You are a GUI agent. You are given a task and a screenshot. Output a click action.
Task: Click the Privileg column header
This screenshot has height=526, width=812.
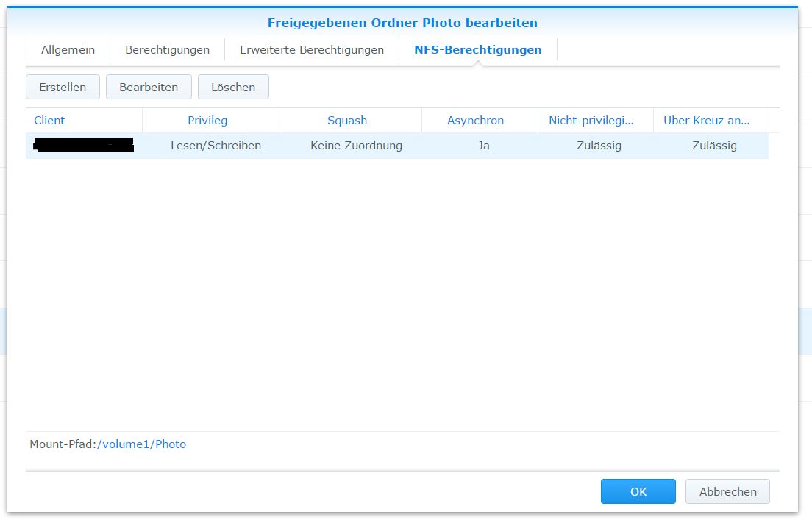(207, 120)
